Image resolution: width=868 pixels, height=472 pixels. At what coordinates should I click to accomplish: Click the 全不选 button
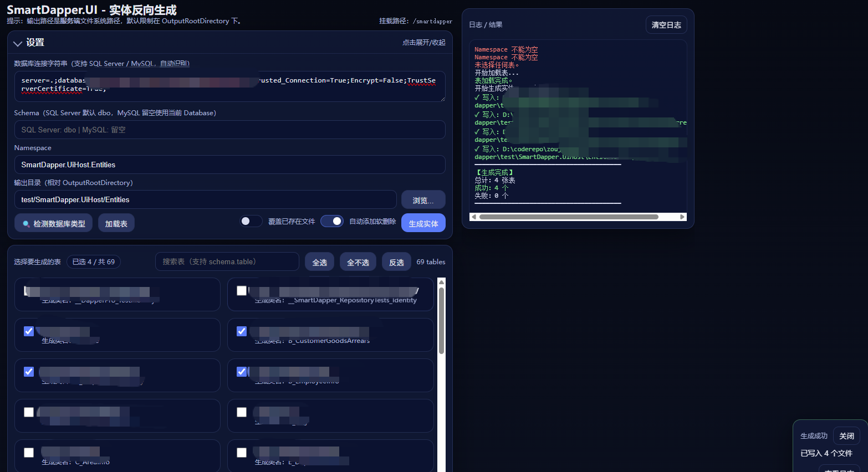[x=358, y=262]
